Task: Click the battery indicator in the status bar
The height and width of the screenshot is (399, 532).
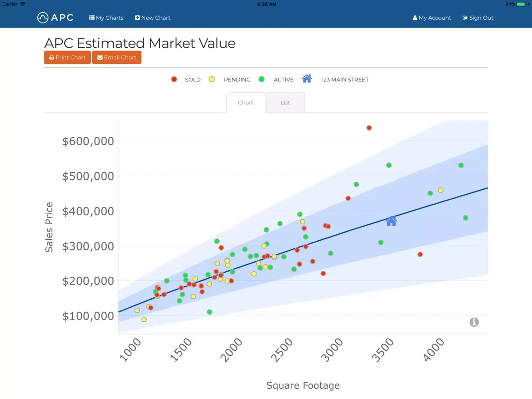Action: (x=520, y=4)
